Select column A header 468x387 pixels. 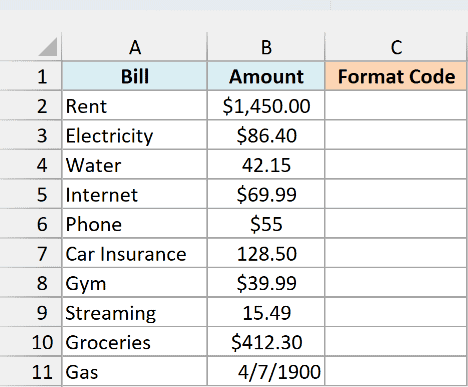click(x=135, y=47)
